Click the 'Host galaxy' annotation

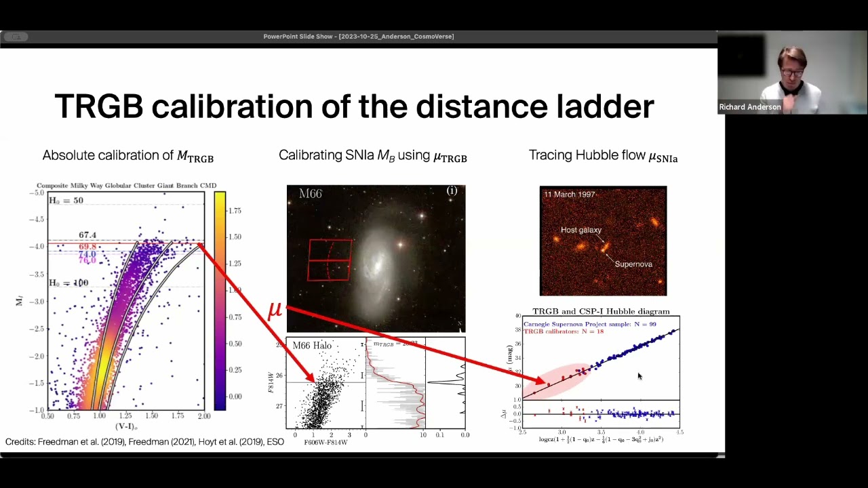point(581,230)
